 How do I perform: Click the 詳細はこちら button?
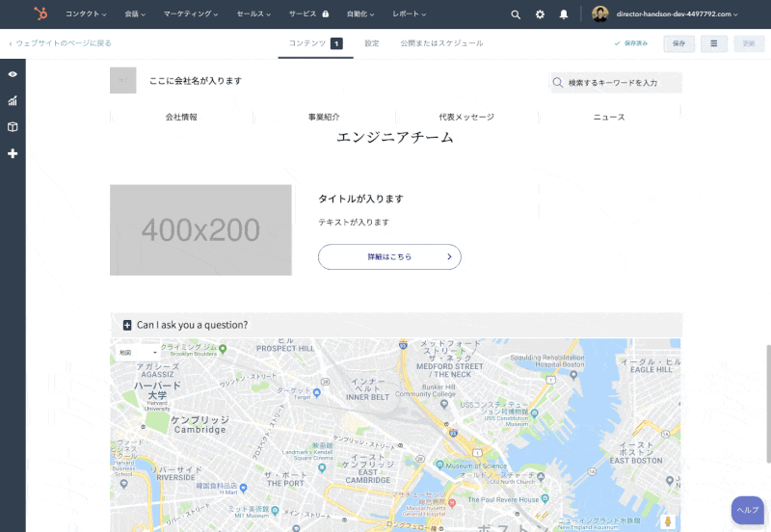(389, 257)
